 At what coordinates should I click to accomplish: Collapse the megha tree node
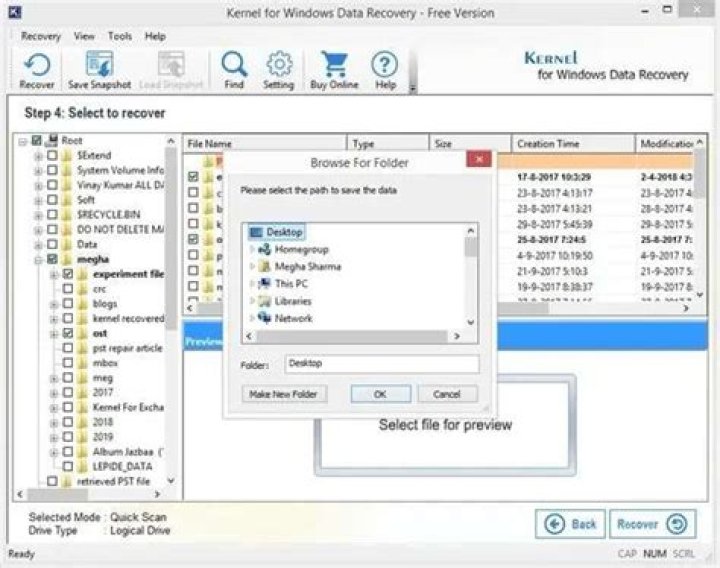38,260
